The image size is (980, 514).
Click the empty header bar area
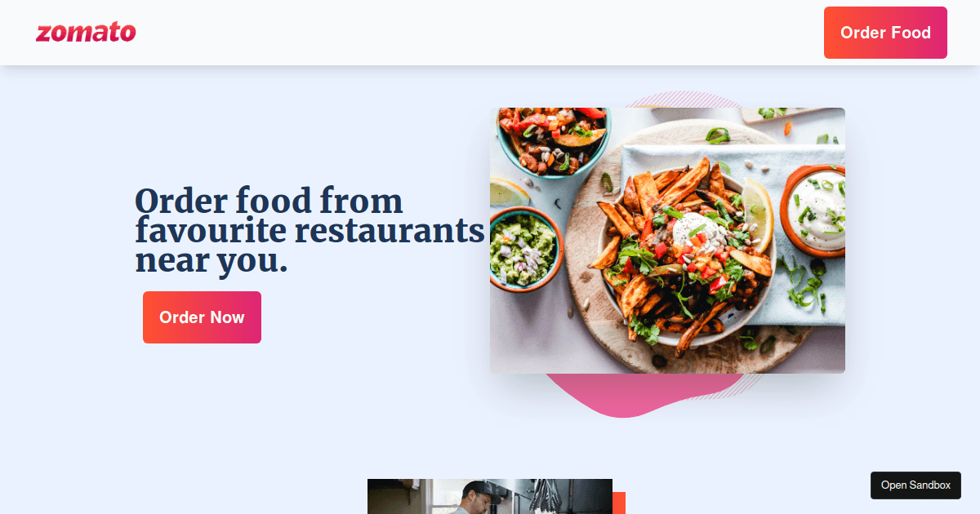pyautogui.click(x=480, y=33)
